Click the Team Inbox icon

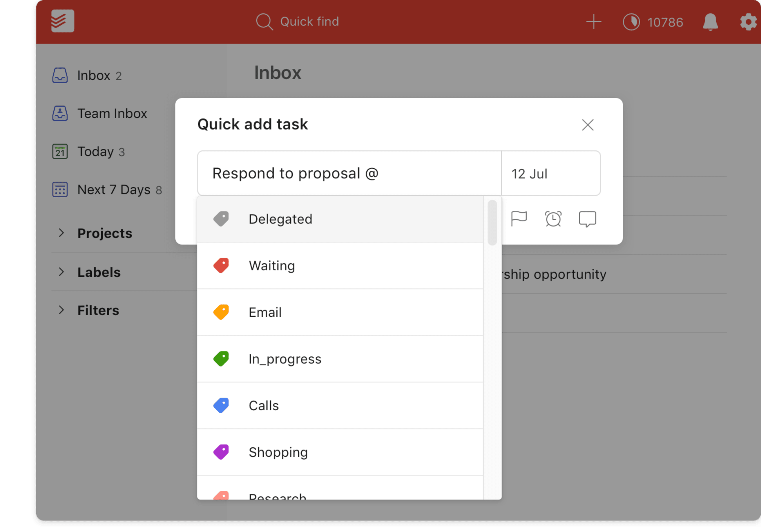[x=60, y=113]
